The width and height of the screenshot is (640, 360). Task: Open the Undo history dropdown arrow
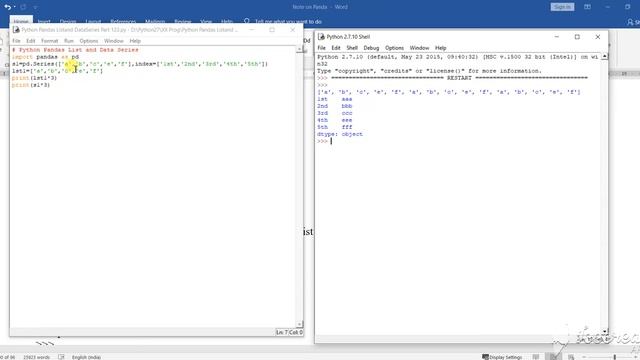[15, 7]
